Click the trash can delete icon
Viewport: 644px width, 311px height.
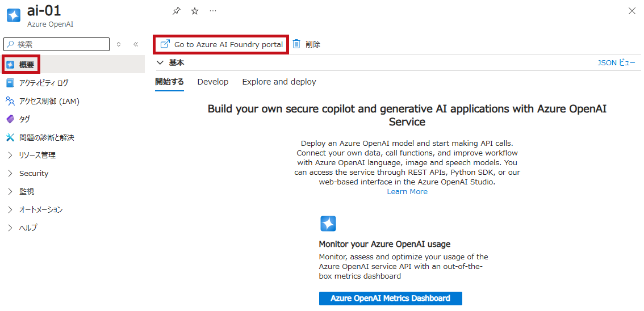296,44
